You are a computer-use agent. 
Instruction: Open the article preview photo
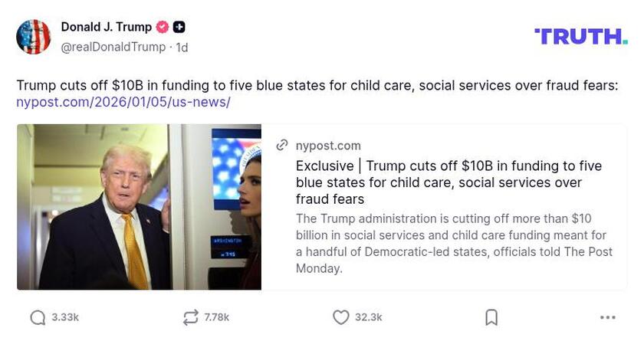tap(139, 207)
